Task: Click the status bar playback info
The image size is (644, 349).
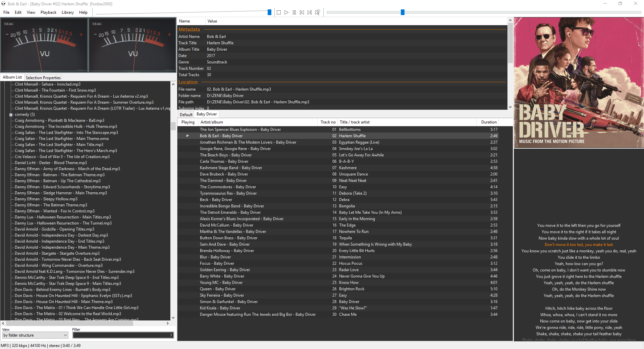Action: click(41, 346)
